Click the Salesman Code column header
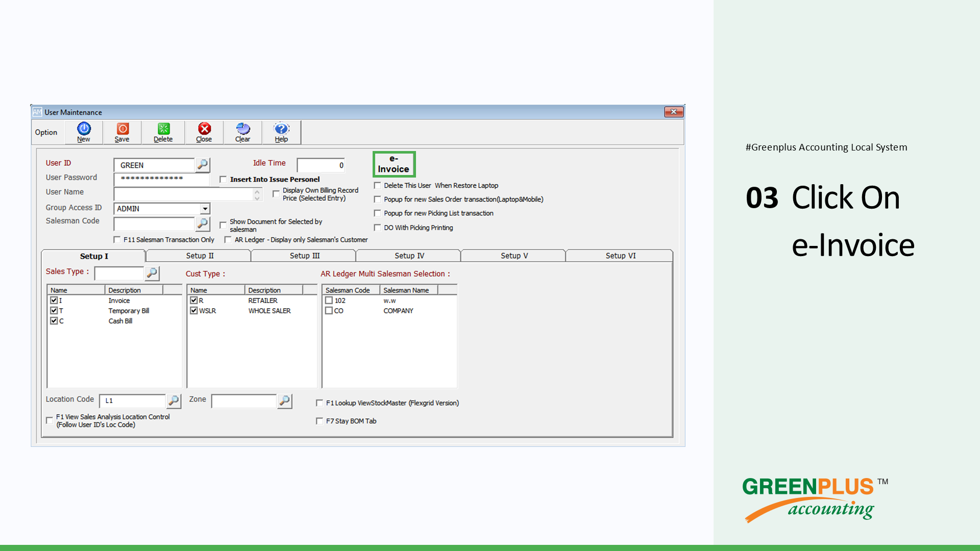This screenshot has width=980, height=551. (351, 290)
